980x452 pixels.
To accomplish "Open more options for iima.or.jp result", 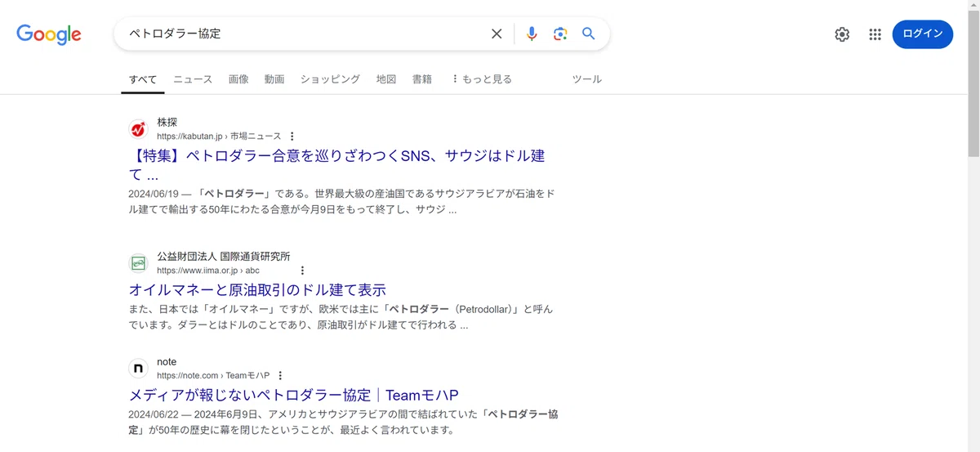I will pyautogui.click(x=302, y=271).
